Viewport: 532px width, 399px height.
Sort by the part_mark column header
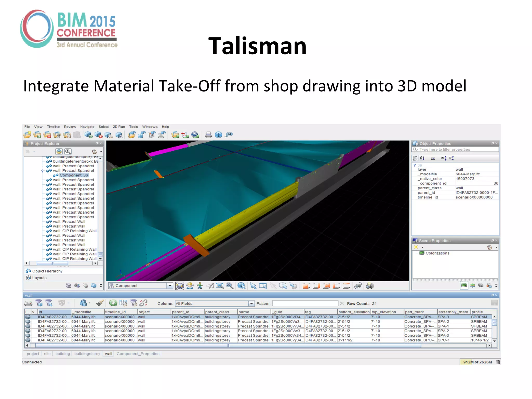(421, 312)
